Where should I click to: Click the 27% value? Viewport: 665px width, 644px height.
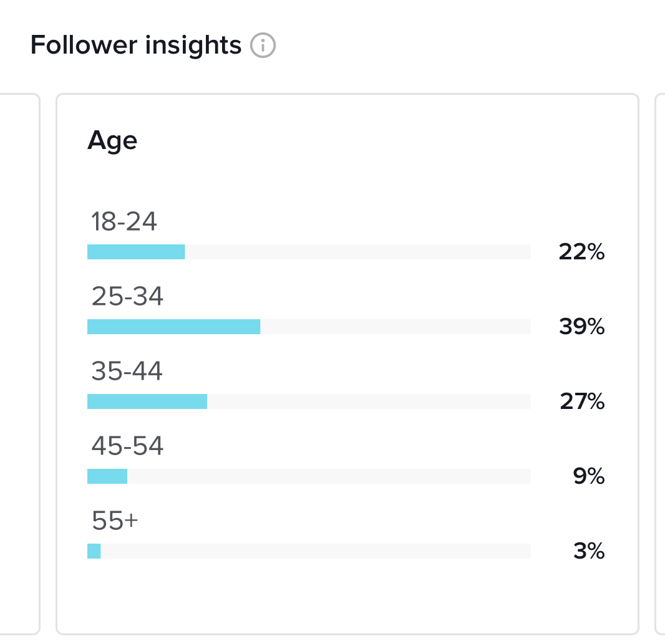581,402
